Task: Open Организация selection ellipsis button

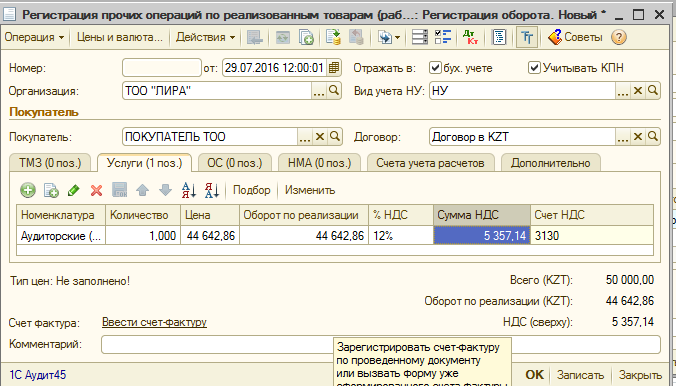Action: click(x=319, y=91)
